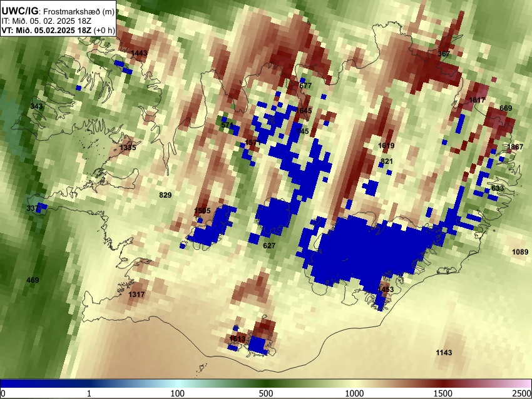Click the map value 1335
Viewport: 532px width, 399px height.
coord(128,147)
